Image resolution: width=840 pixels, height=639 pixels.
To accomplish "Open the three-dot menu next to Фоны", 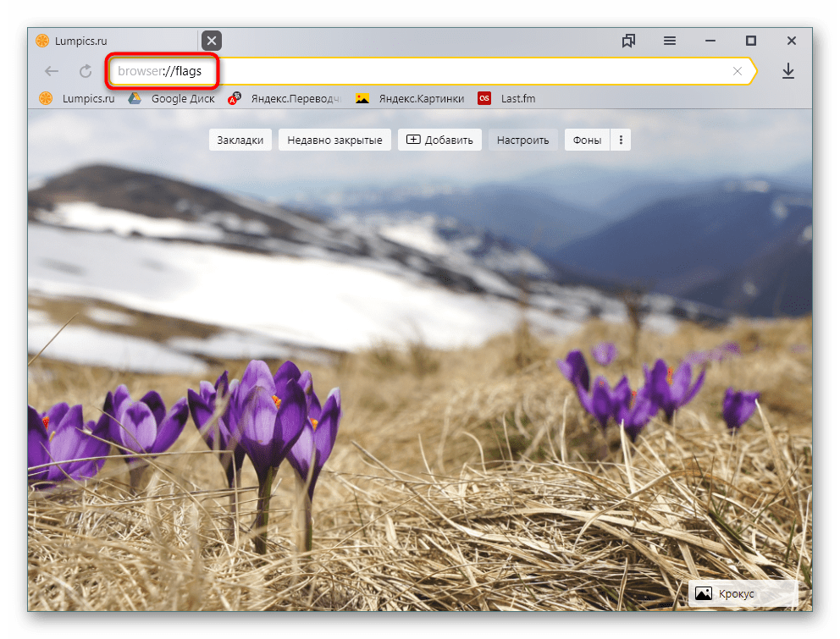I will pyautogui.click(x=621, y=140).
